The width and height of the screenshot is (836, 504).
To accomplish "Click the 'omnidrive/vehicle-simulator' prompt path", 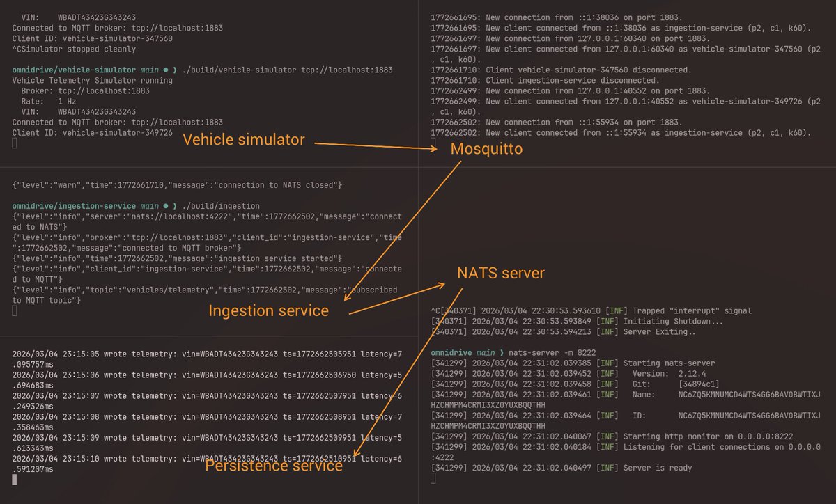I will (75, 70).
